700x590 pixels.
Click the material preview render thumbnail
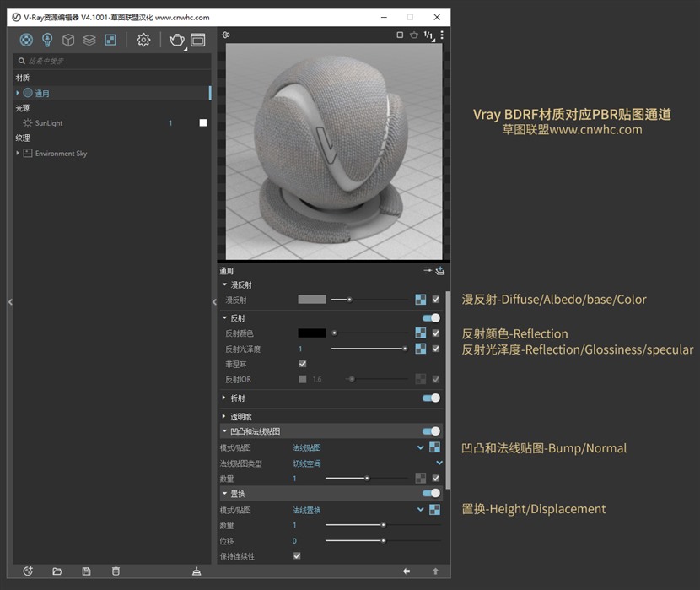tap(334, 151)
